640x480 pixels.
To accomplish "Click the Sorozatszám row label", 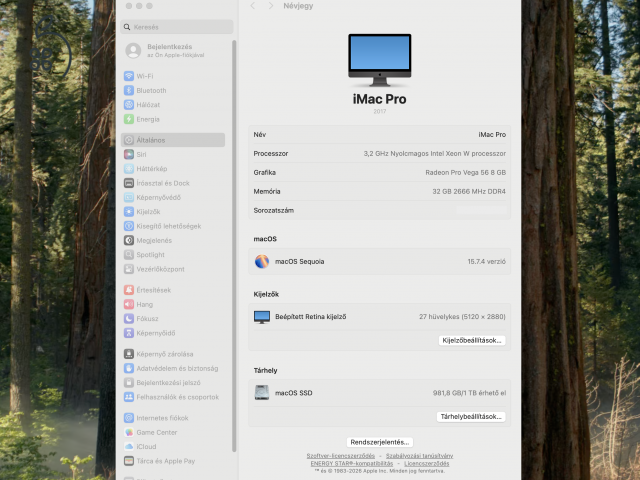I will [273, 211].
